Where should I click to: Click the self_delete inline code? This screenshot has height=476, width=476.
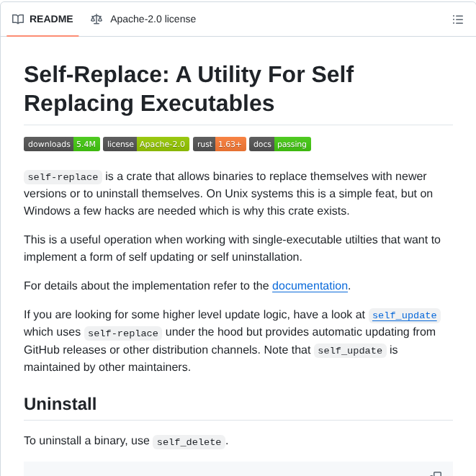(x=189, y=441)
